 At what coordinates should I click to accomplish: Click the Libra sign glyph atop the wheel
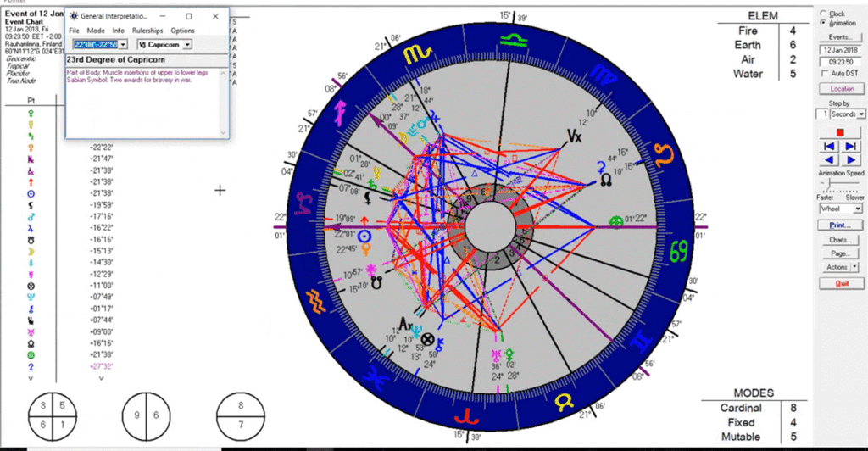click(x=515, y=38)
